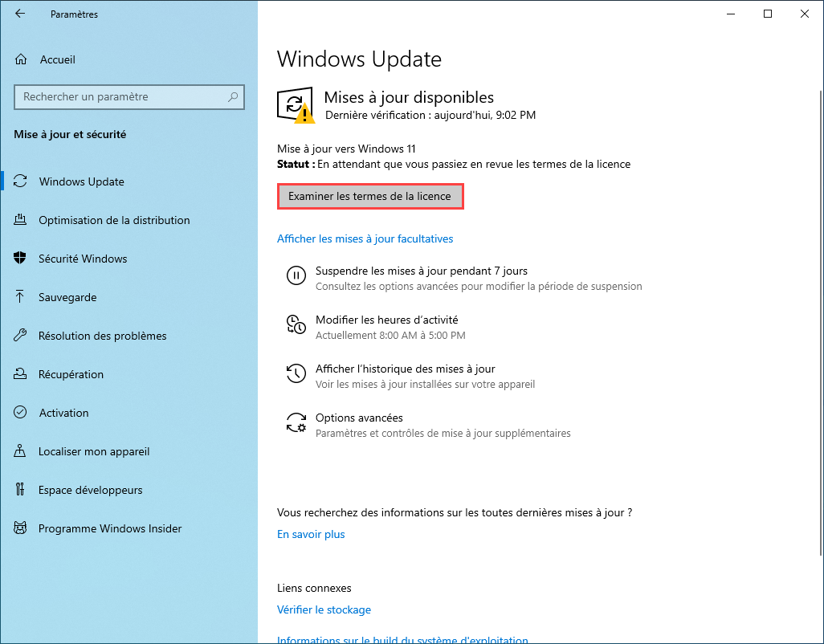Viewport: 824px width, 644px height.
Task: Select Windows Update in the sidebar
Action: 81,181
